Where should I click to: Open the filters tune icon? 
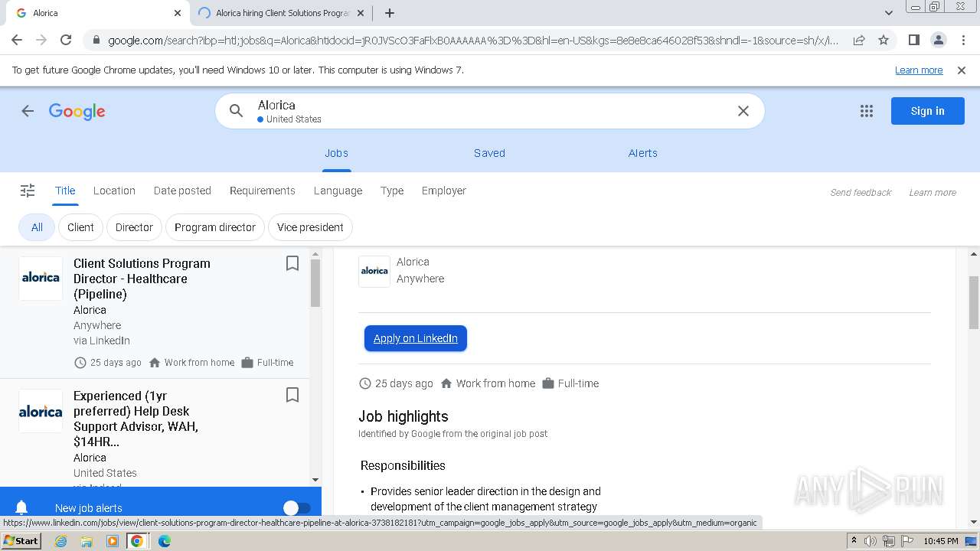click(28, 191)
